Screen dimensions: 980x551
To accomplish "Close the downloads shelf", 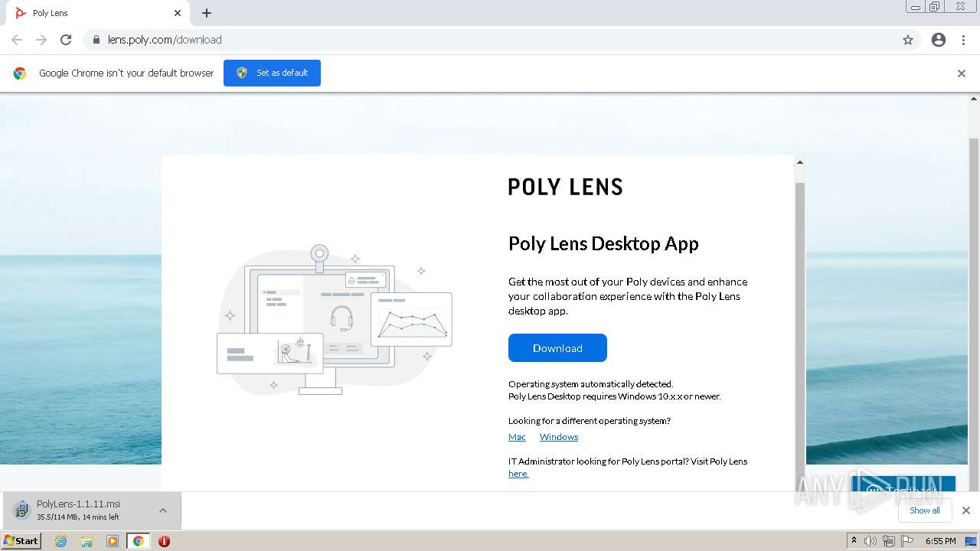I will 966,510.
